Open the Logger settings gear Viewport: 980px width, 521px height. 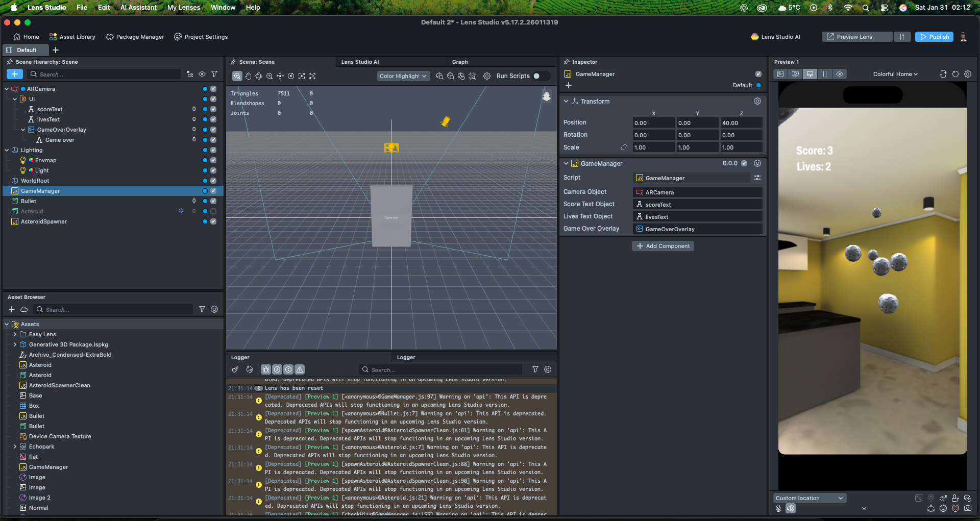click(548, 369)
